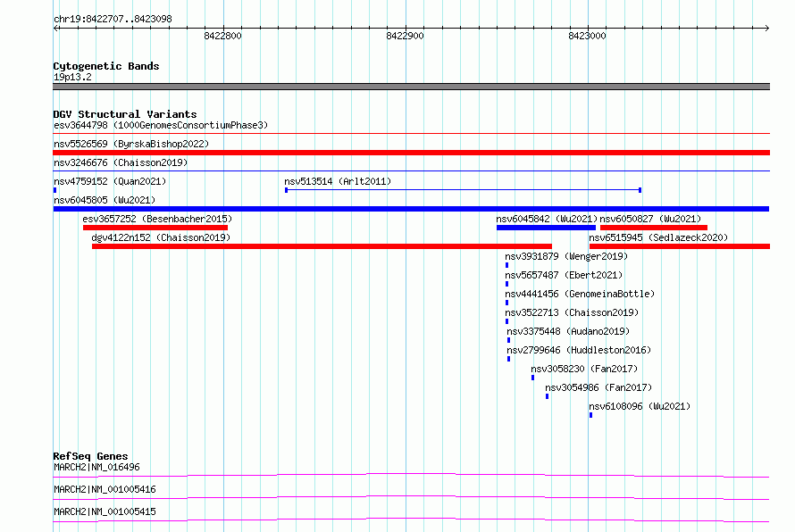Click the blue bar under nsv6045842
Screen dimensions: 795x532
click(x=546, y=228)
